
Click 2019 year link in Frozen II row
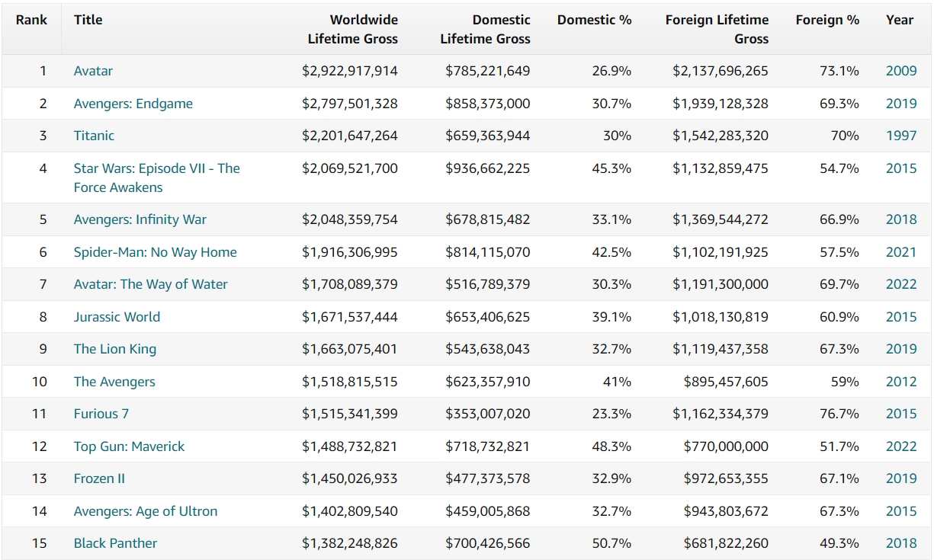click(x=901, y=478)
